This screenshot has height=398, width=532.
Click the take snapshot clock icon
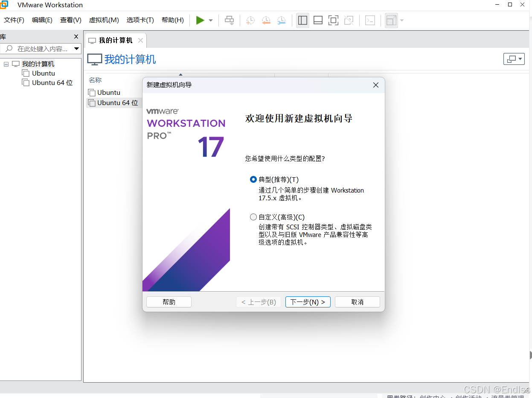tap(250, 20)
